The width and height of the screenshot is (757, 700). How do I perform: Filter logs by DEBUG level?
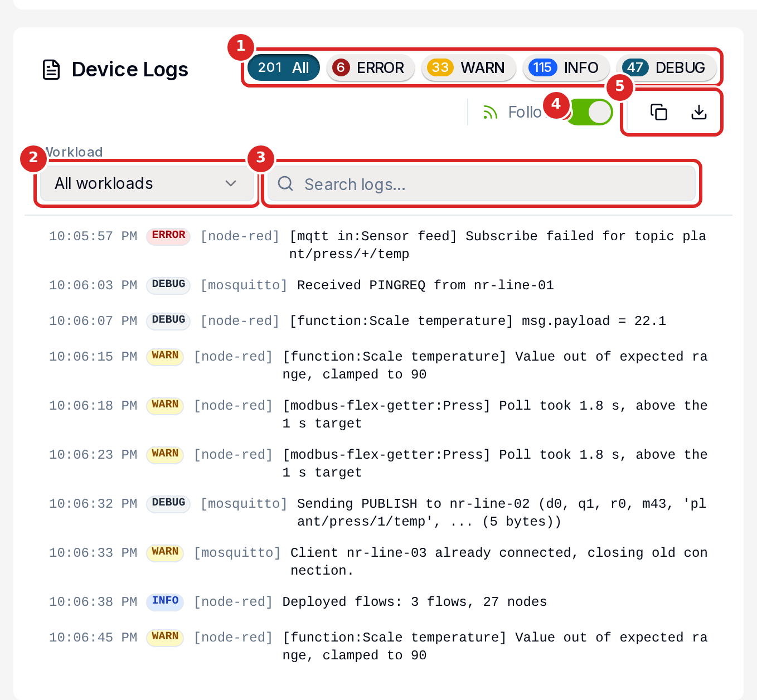[666, 67]
